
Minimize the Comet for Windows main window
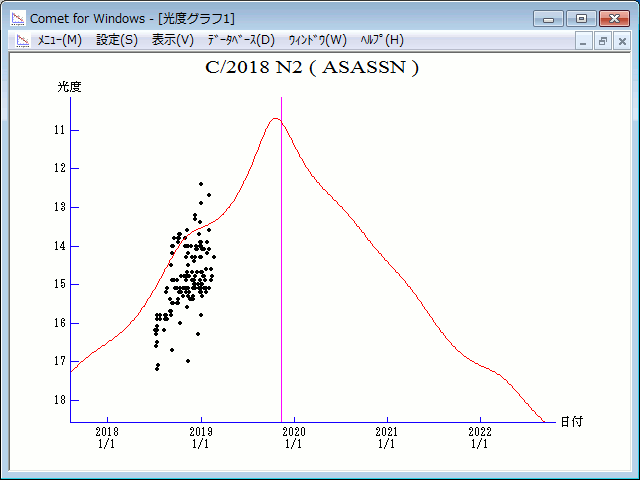(549, 18)
